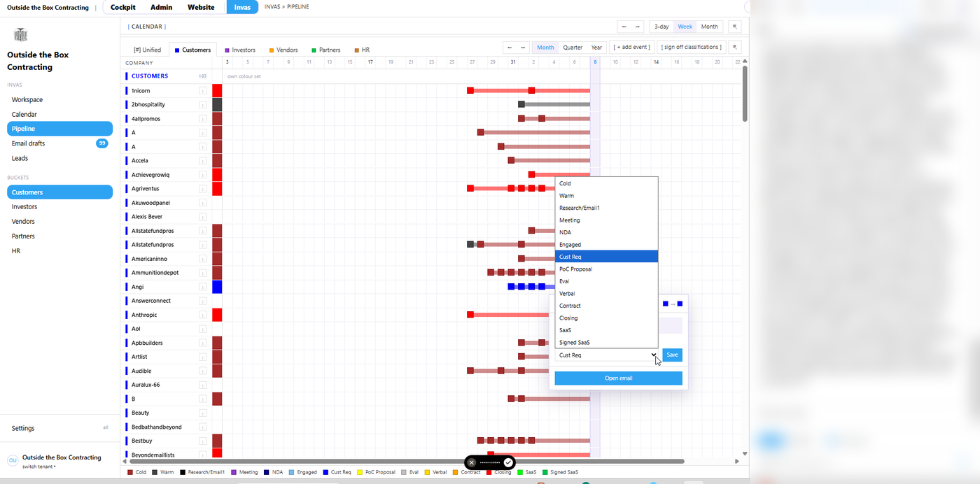Viewport: 980px width, 484px height.
Task: Open the Website top tab
Action: 201,7
